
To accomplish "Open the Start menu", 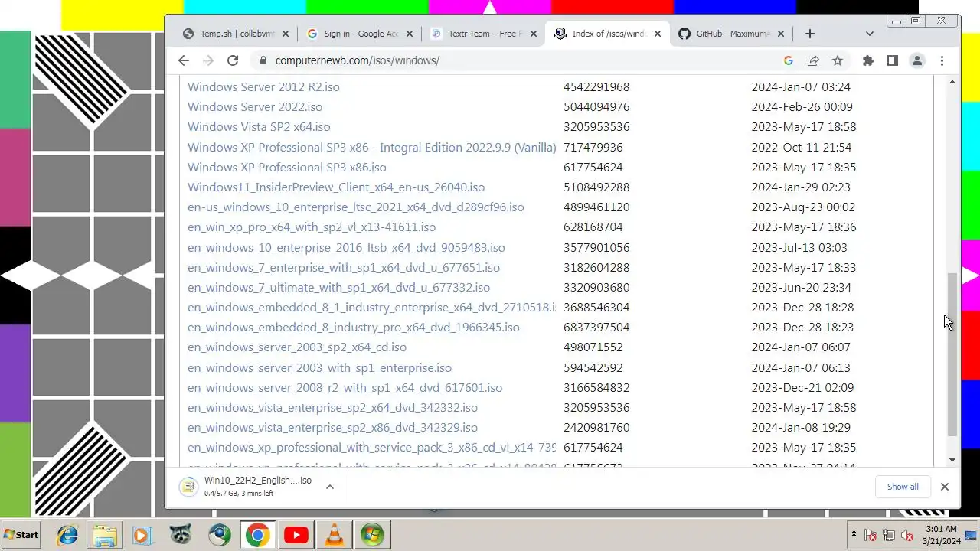I will (x=21, y=535).
